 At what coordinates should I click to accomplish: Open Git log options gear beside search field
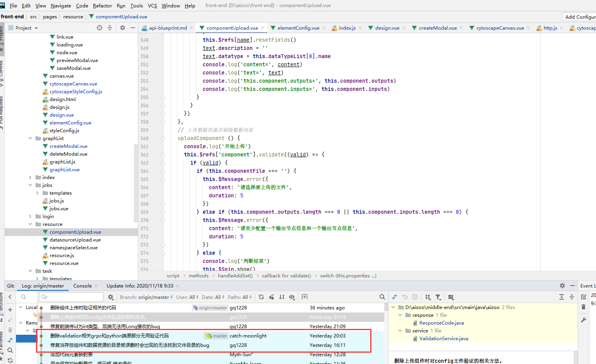click(x=111, y=297)
